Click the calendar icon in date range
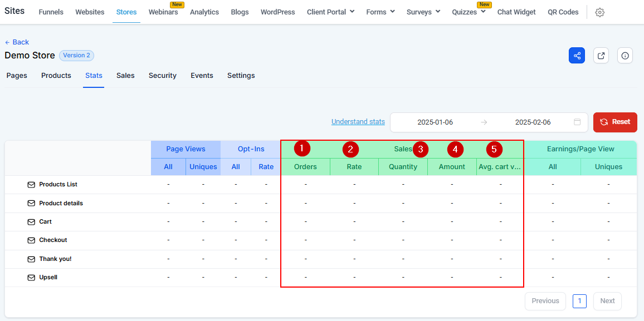The width and height of the screenshot is (644, 321). (x=577, y=122)
